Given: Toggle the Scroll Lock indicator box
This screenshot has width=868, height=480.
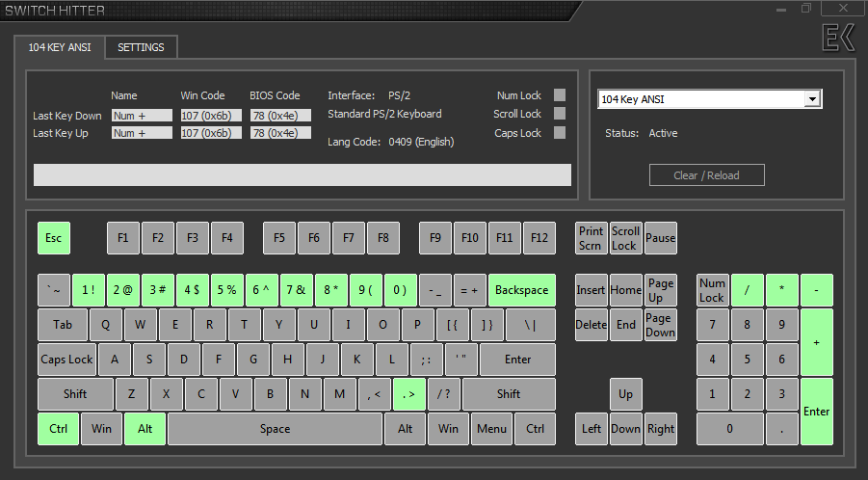Looking at the screenshot, I should [560, 114].
